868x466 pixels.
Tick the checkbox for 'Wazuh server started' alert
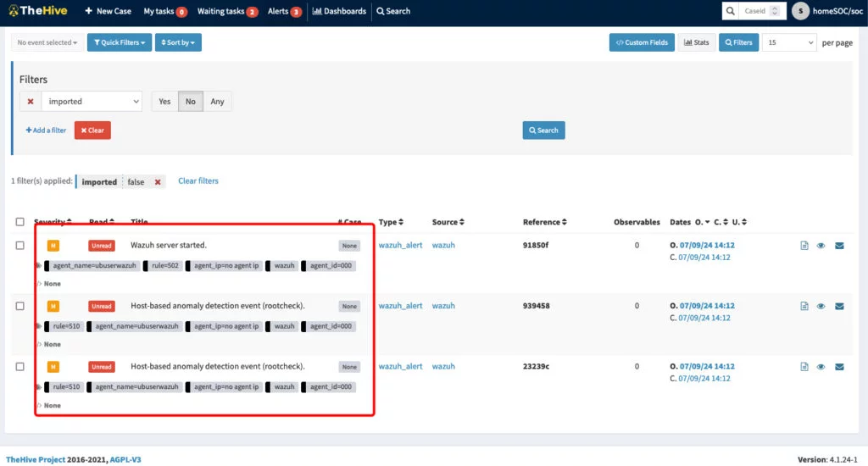coord(19,246)
